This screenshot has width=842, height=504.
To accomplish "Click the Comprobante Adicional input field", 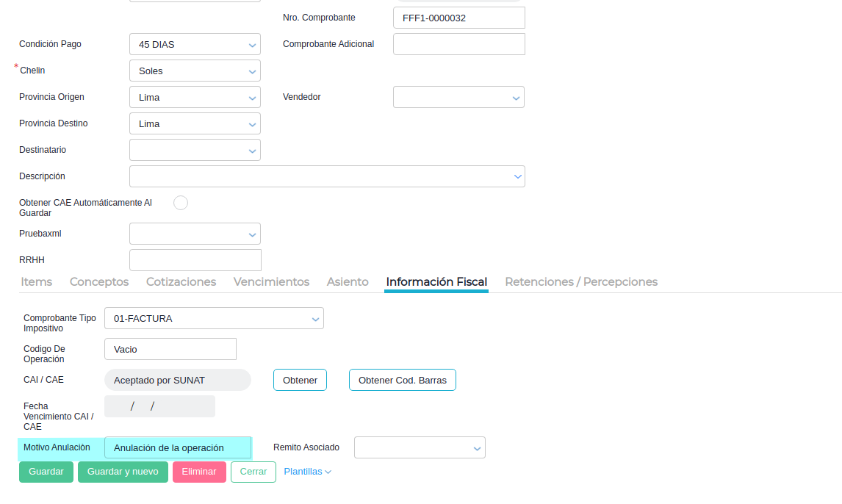I will [458, 44].
